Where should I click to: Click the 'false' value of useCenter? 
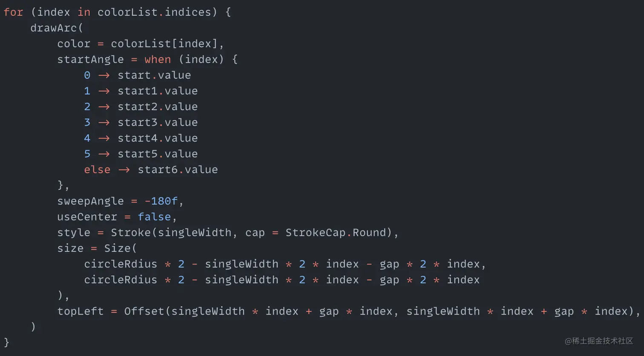pos(154,217)
